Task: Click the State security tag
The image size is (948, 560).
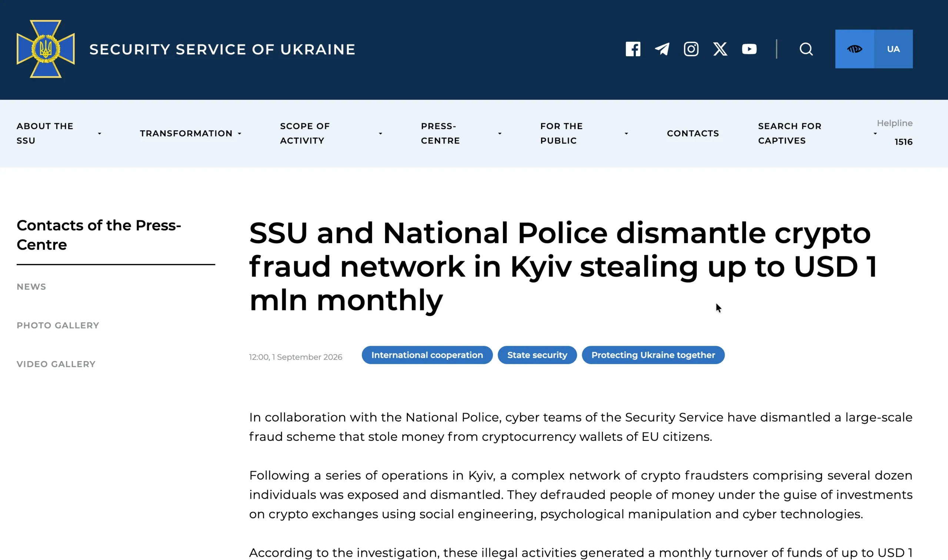Action: tap(537, 355)
